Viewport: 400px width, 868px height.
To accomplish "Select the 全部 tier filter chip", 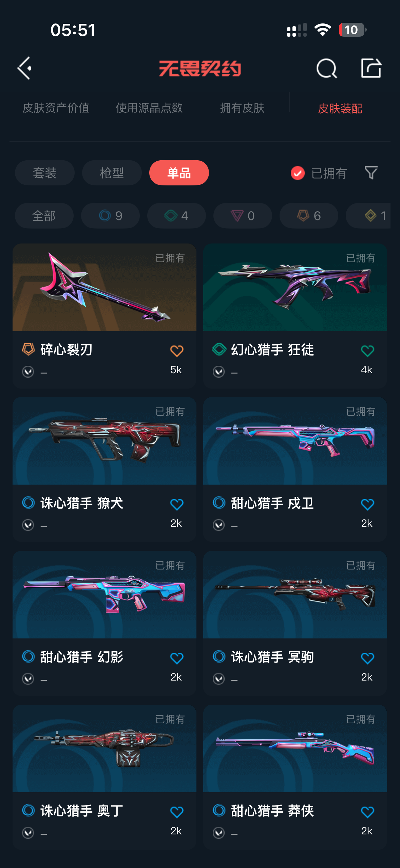I will tap(44, 216).
